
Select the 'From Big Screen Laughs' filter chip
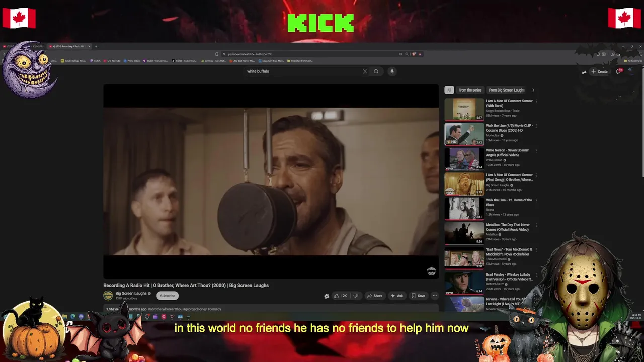(x=507, y=90)
